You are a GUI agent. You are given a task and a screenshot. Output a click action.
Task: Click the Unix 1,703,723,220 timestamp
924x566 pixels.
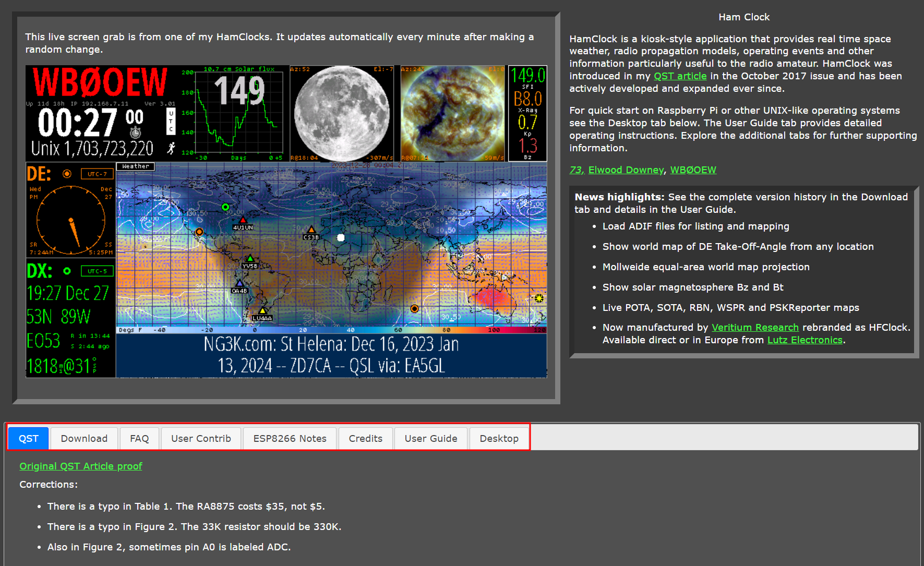(92, 149)
